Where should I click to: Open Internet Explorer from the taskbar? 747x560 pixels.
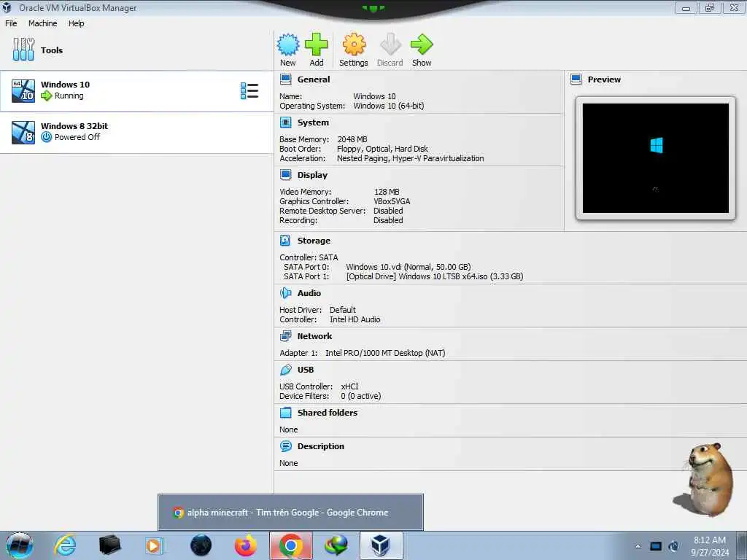[65, 545]
